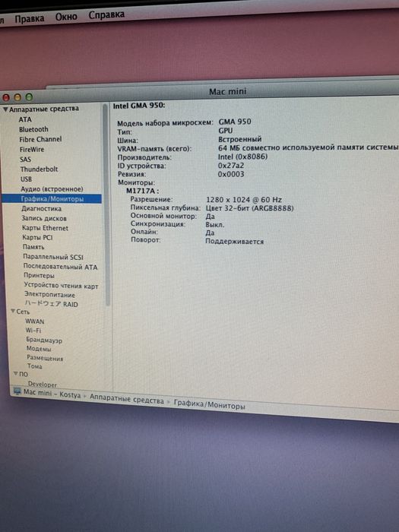Screen dimensions: 399x532
Task: Select Тома under Сеть
Action: click(x=35, y=366)
